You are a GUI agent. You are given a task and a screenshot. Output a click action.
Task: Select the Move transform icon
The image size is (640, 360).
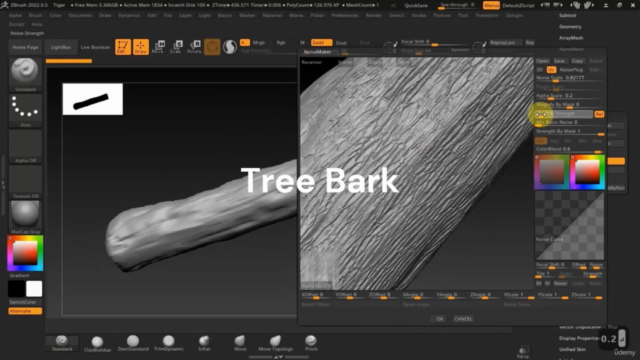158,47
